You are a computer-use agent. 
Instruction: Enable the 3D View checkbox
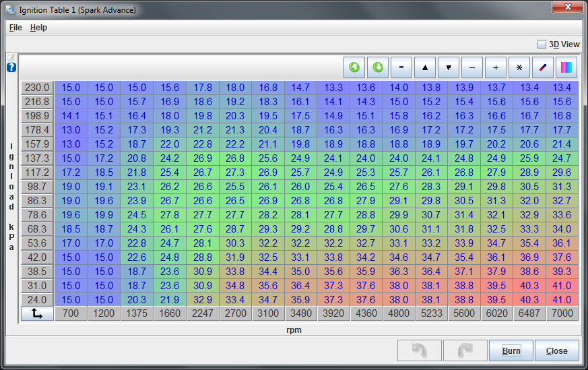542,44
